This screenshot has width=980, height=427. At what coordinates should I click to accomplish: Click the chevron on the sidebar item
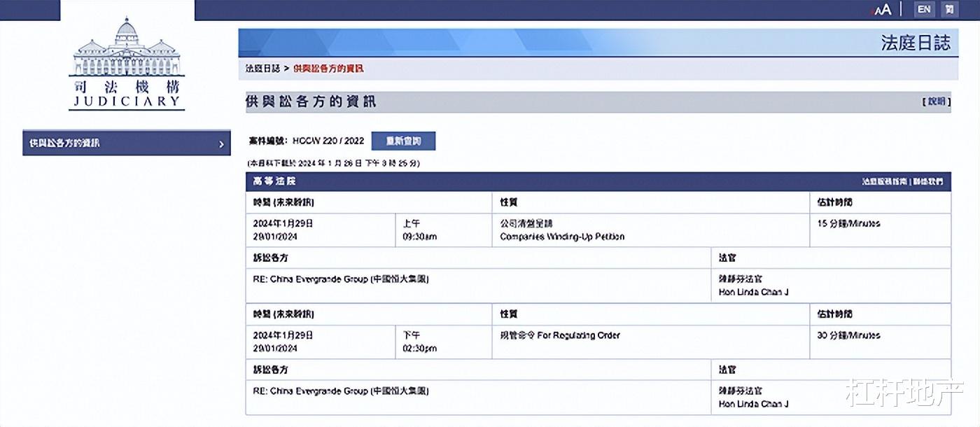[x=221, y=144]
